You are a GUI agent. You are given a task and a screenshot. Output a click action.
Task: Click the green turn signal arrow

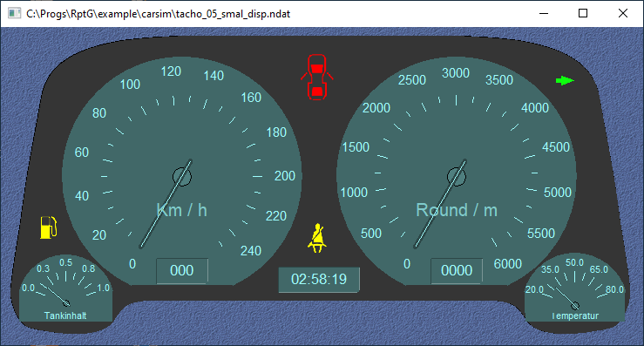[x=566, y=80]
